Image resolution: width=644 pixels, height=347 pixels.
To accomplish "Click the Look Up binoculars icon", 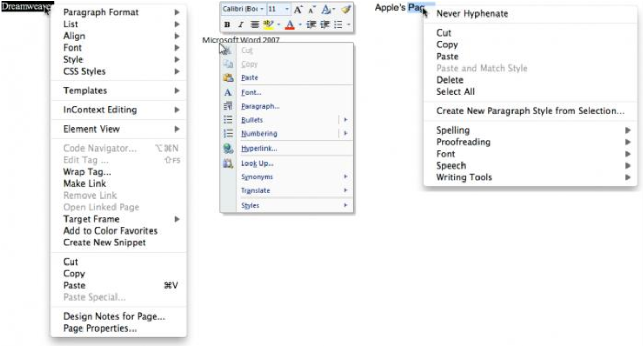I will point(228,163).
